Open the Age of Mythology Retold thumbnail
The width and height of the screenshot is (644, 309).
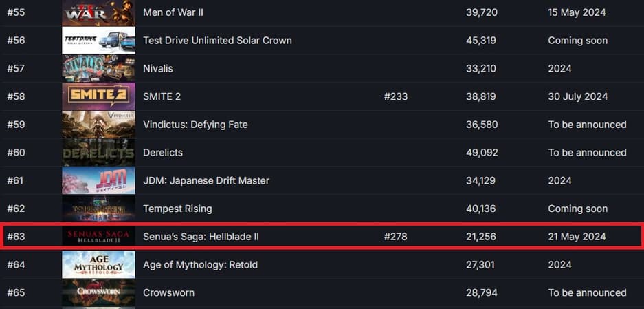point(98,265)
